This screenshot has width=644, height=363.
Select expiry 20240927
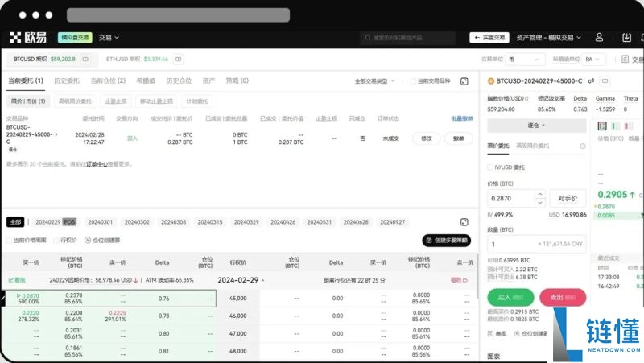coord(392,222)
